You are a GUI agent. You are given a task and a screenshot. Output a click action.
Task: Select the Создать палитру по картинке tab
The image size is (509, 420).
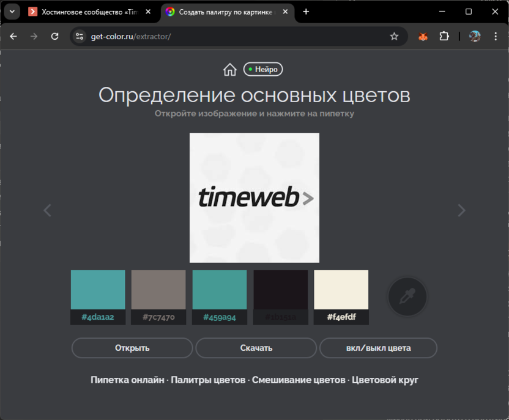pyautogui.click(x=227, y=12)
